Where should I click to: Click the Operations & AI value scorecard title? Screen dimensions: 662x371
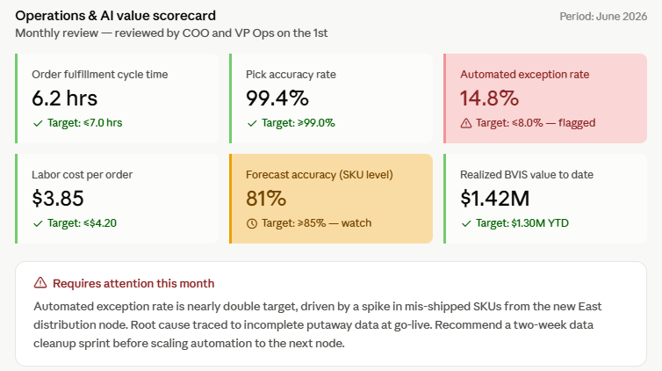click(x=115, y=16)
